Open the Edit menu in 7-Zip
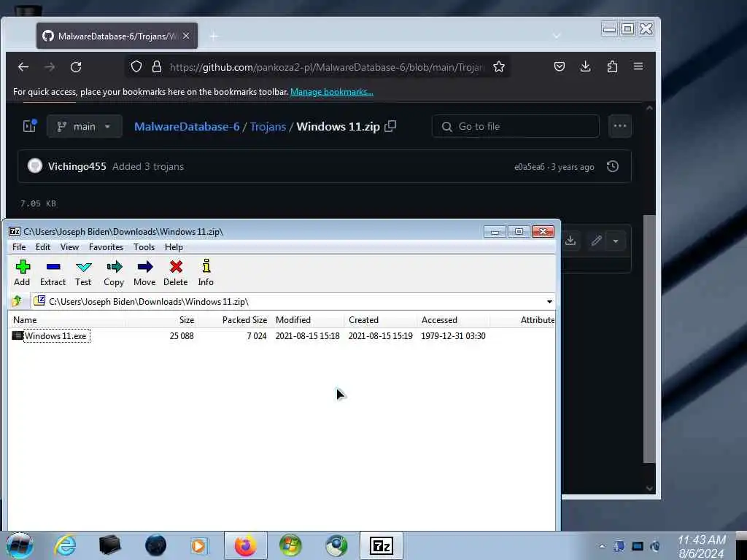The height and width of the screenshot is (560, 747). [x=43, y=246]
